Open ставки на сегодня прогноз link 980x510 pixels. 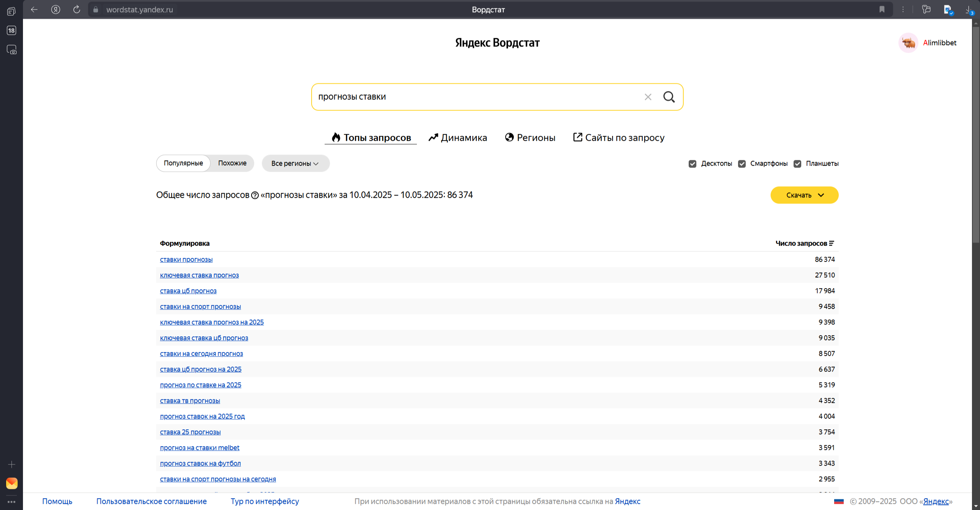click(x=201, y=354)
